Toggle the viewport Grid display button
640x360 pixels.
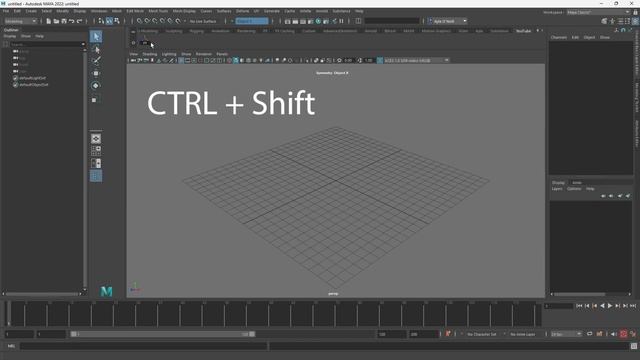point(181,60)
